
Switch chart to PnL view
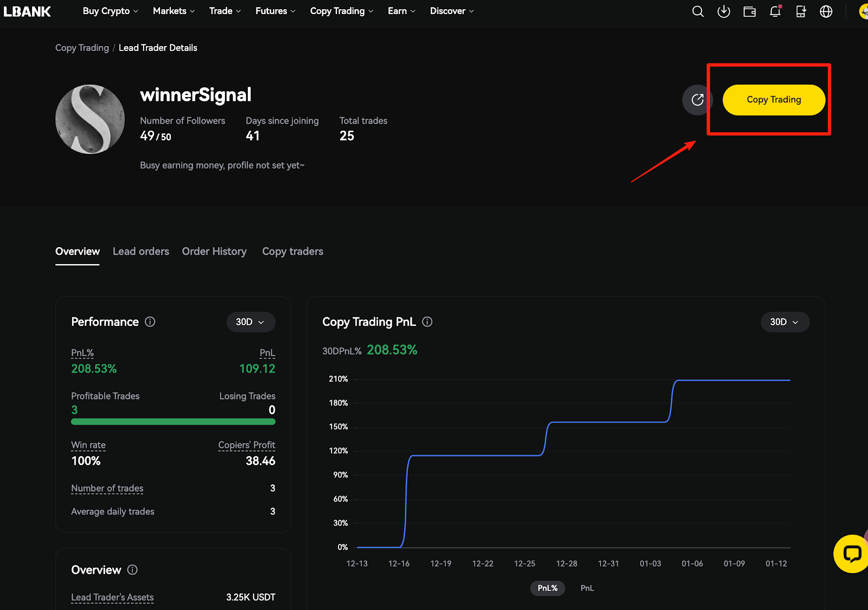point(587,588)
